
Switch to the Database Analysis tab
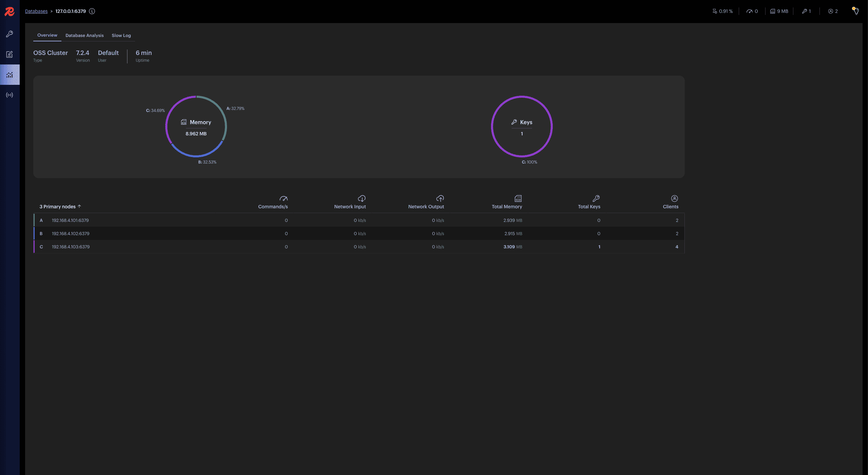[x=84, y=35]
